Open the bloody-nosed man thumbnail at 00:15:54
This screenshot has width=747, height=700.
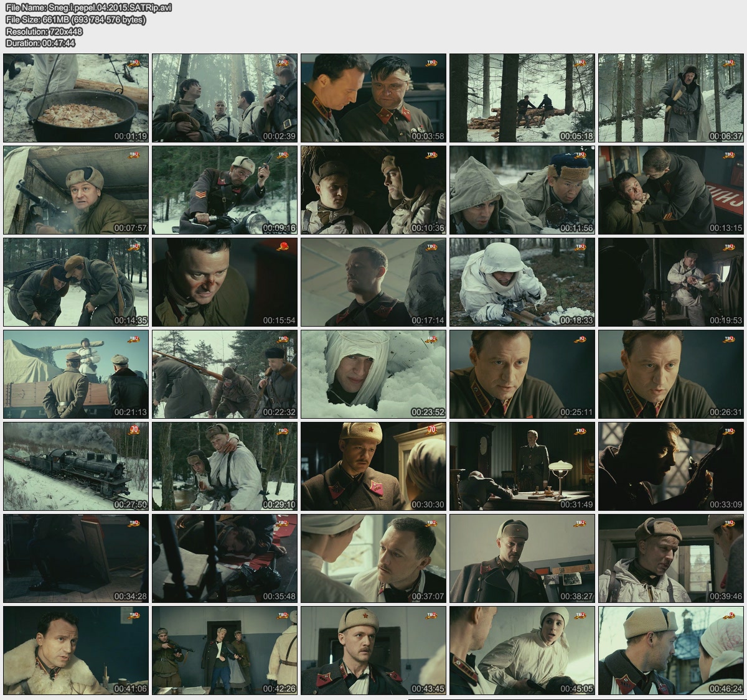[225, 282]
